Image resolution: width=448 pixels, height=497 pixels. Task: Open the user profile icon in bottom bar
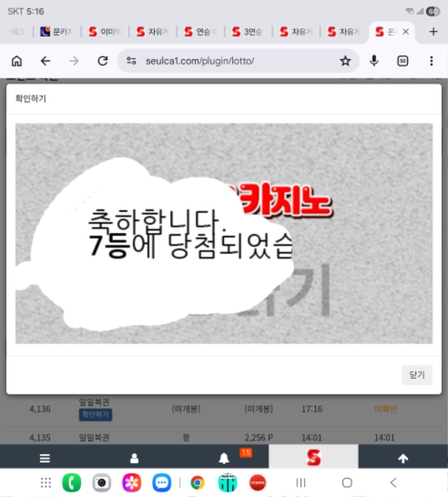pos(134,458)
